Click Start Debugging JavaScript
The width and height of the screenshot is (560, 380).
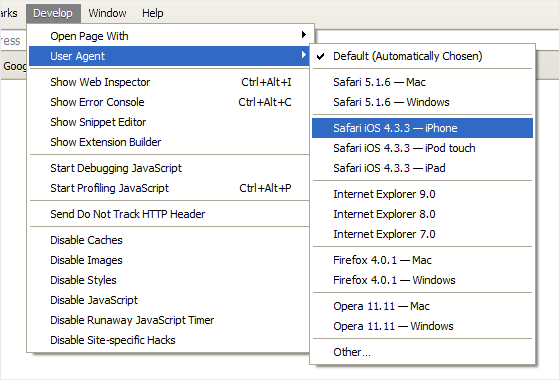(169, 168)
